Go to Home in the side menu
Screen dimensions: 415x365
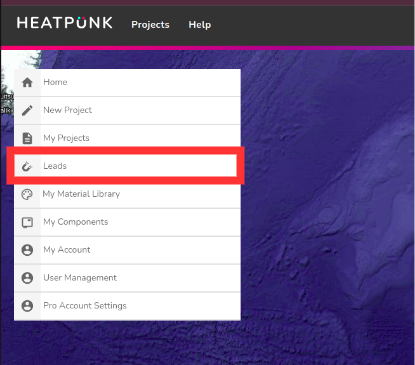coord(127,83)
